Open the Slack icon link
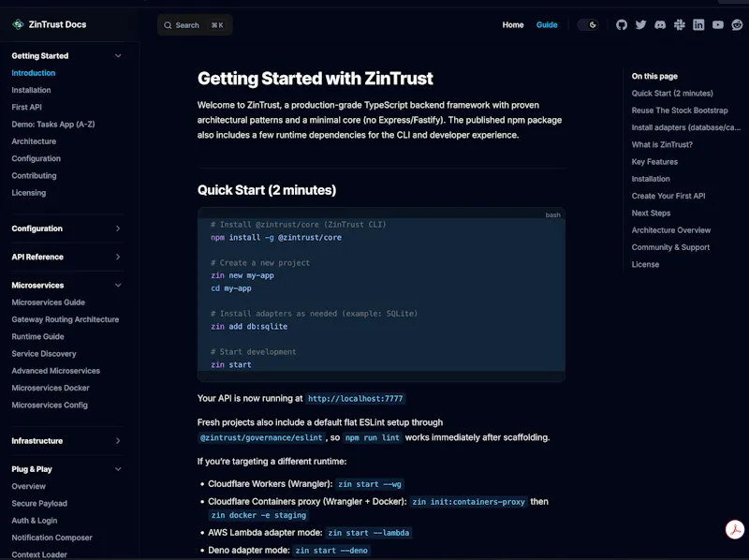The width and height of the screenshot is (749, 560). pos(680,25)
